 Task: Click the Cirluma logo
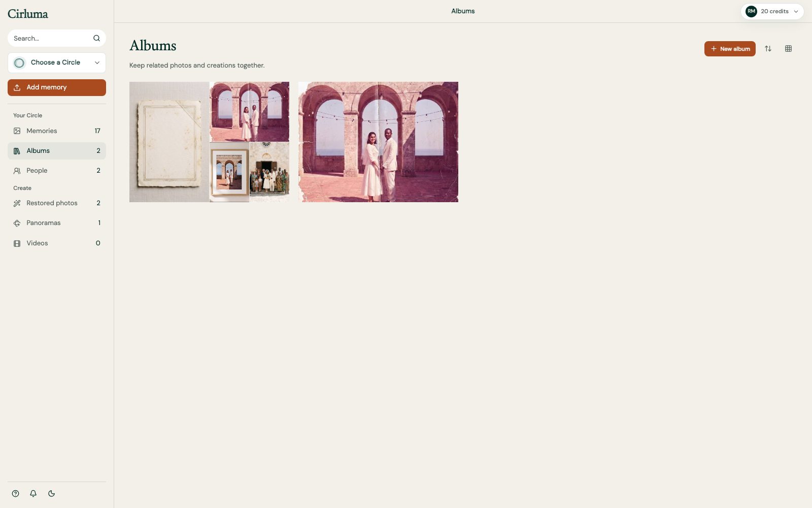[28, 14]
